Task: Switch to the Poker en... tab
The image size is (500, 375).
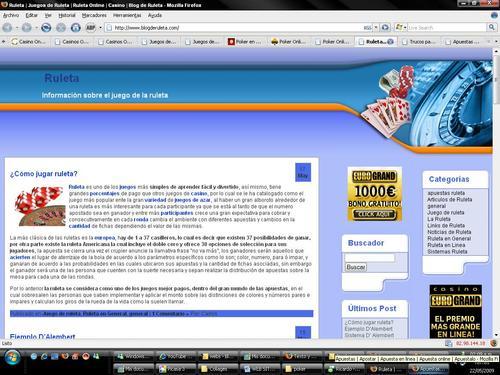Action: point(245,42)
